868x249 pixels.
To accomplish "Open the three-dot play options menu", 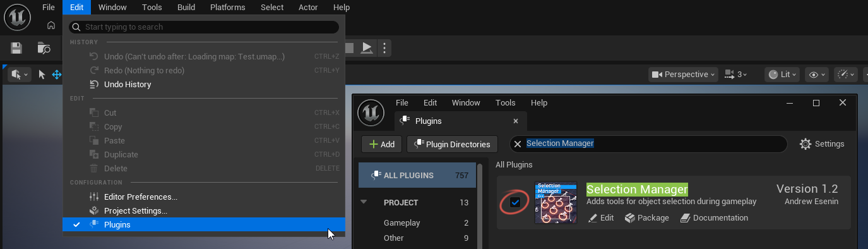I will 384,48.
